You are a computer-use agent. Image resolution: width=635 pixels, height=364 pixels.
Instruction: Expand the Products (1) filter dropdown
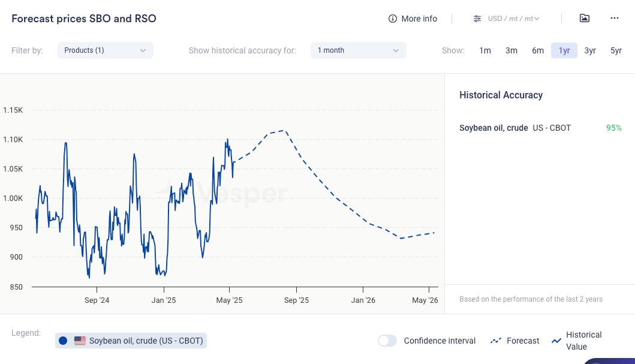[106, 50]
